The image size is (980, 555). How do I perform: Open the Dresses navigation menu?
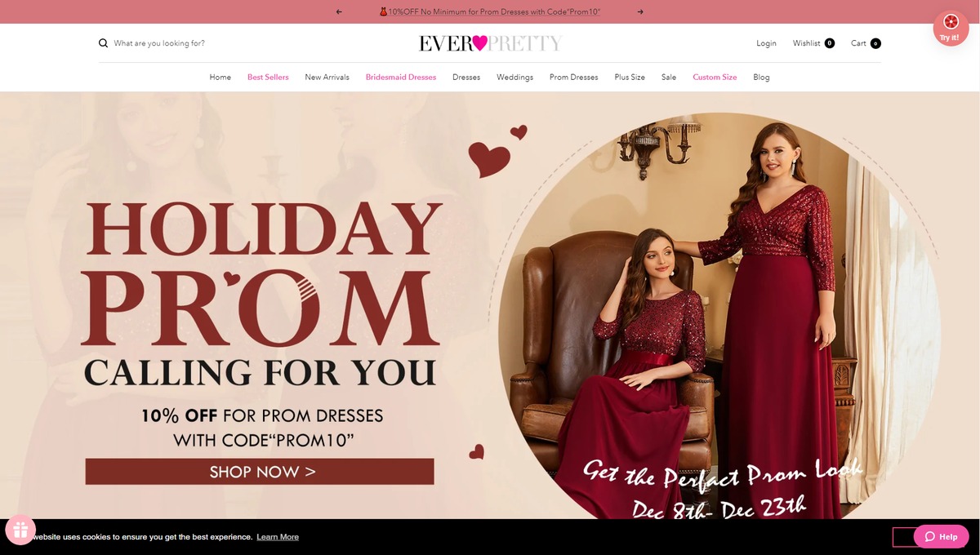tap(466, 77)
